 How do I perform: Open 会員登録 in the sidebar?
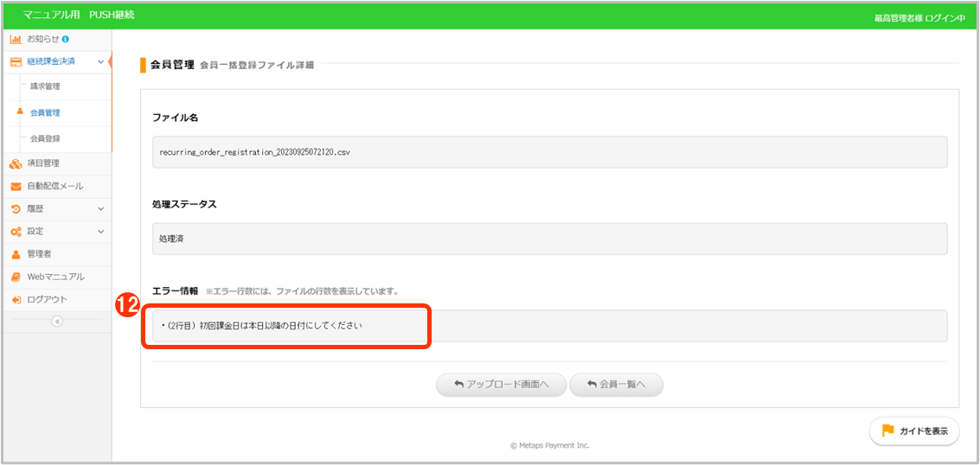pos(45,138)
